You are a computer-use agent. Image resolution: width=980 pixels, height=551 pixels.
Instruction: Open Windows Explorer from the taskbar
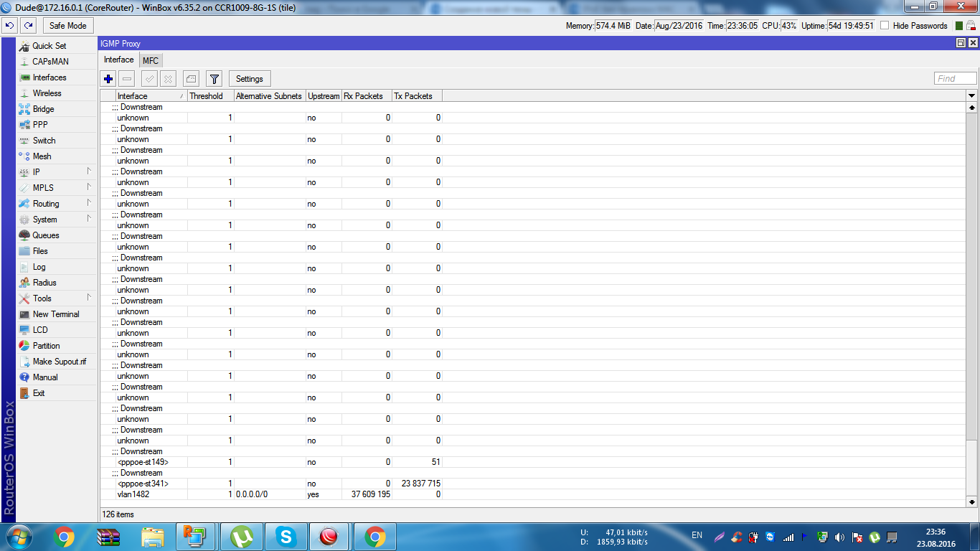[153, 537]
